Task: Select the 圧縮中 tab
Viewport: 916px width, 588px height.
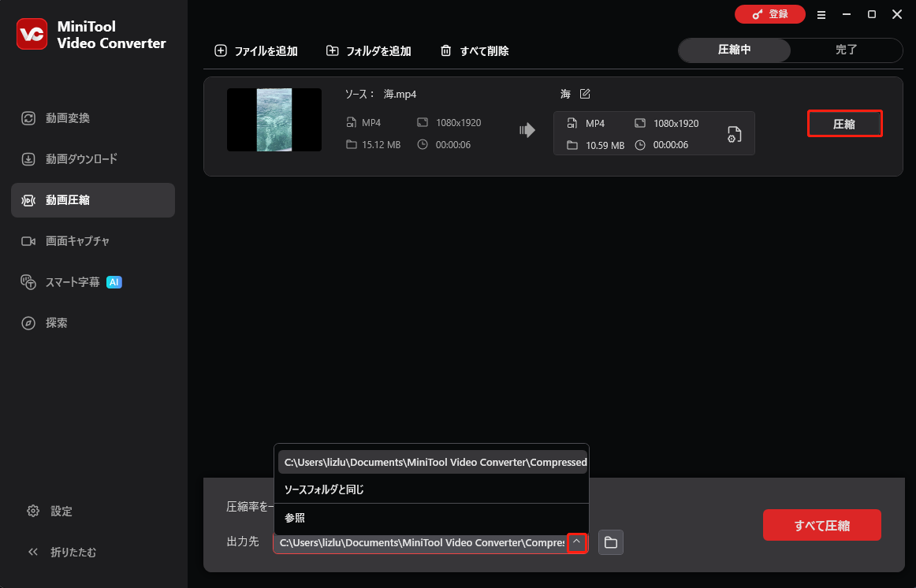Action: click(x=733, y=50)
